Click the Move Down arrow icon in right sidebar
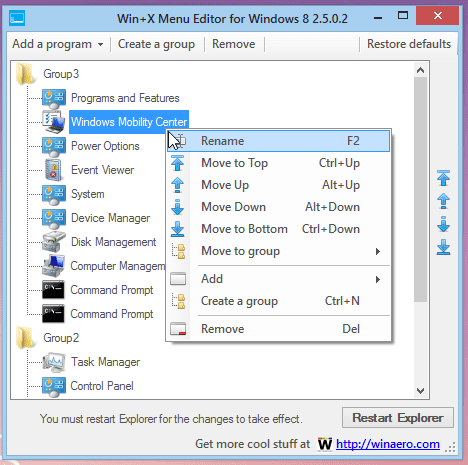 (443, 224)
